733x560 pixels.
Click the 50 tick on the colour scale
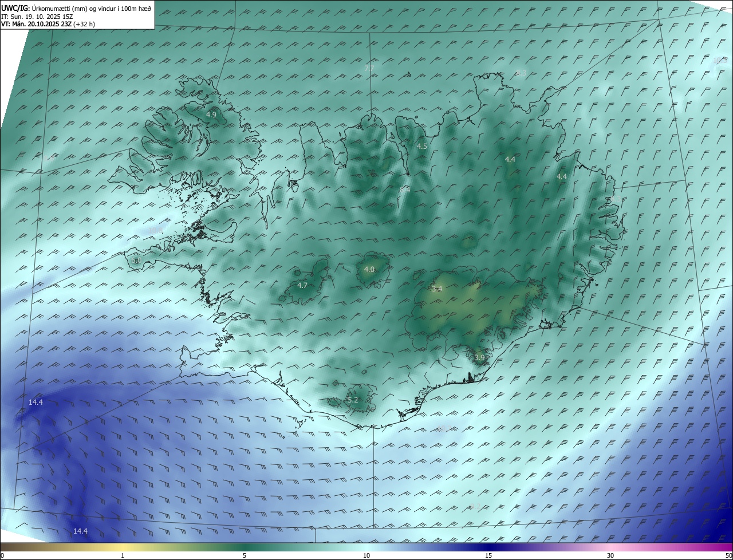point(728,555)
